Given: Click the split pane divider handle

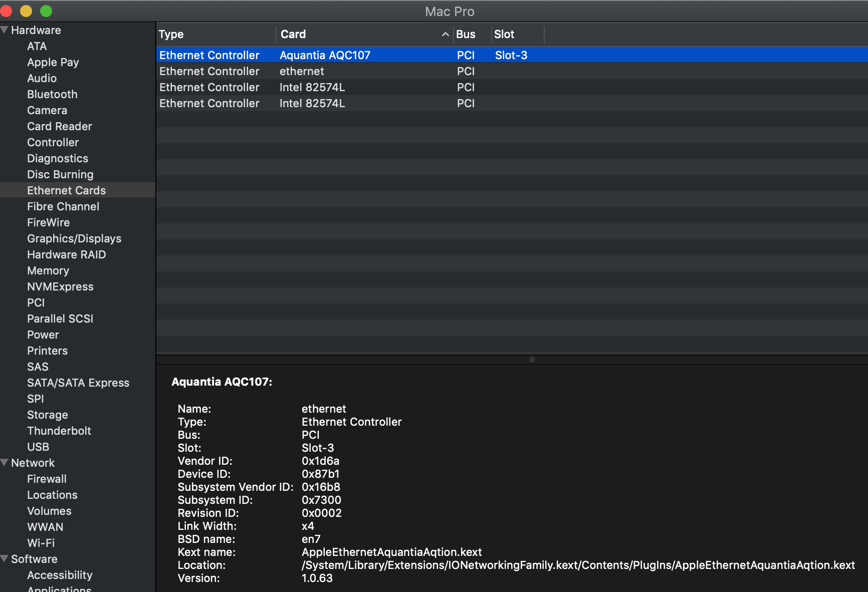Looking at the screenshot, I should click(532, 360).
